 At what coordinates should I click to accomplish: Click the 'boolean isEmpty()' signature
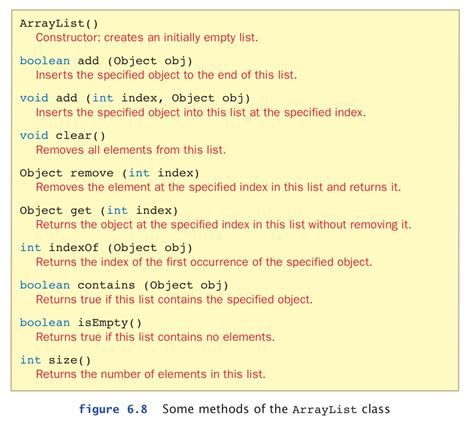point(81,323)
